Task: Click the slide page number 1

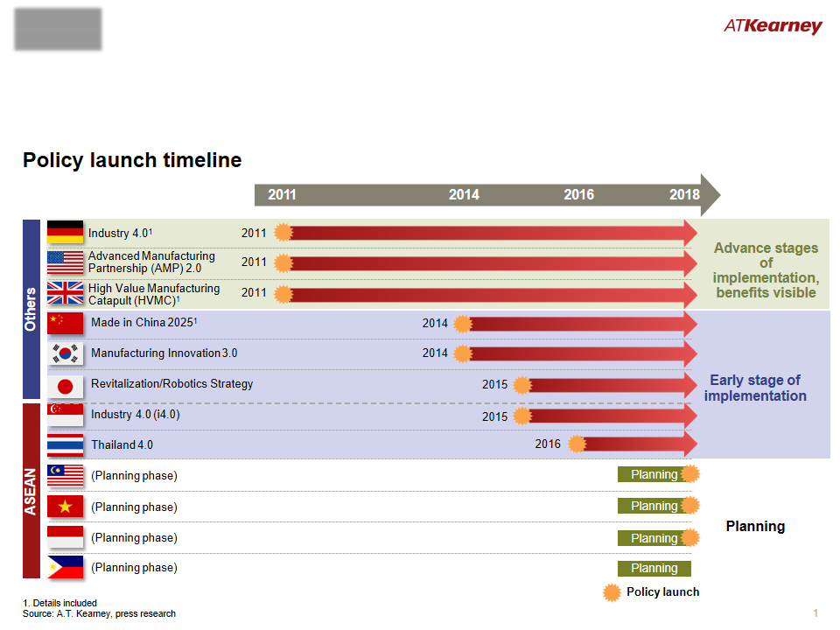Action: coord(815,612)
